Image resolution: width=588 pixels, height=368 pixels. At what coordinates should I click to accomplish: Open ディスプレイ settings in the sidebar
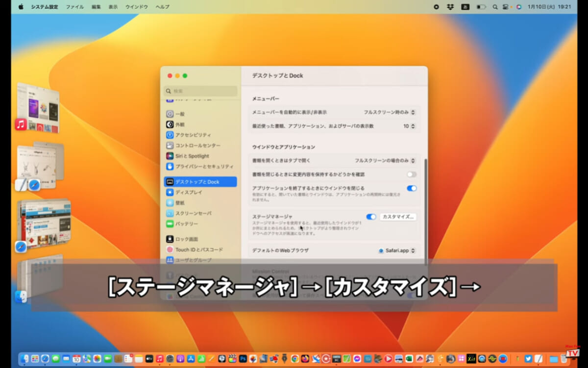click(200, 192)
